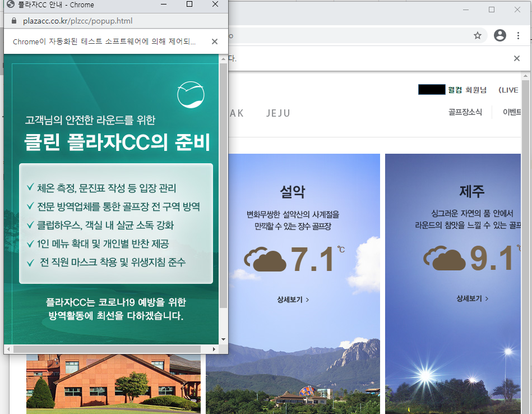Click 체온 측정, 문진표 작성 list text
The width and height of the screenshot is (532, 414).
click(107, 188)
